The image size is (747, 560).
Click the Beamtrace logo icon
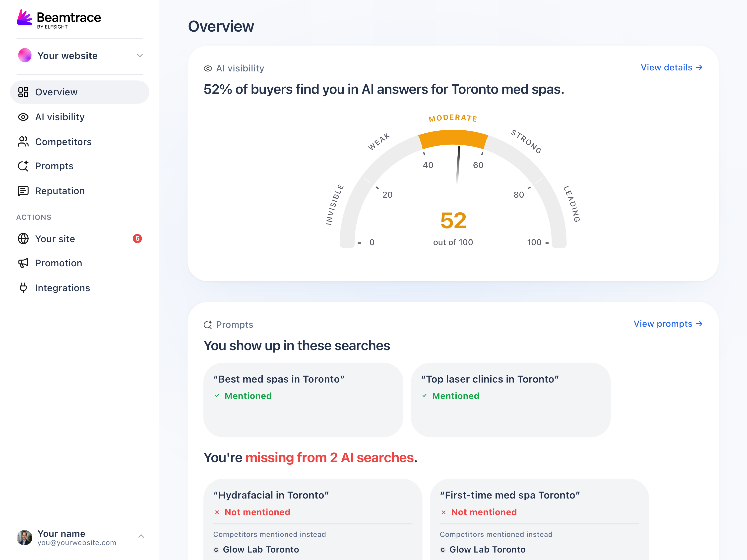click(24, 17)
